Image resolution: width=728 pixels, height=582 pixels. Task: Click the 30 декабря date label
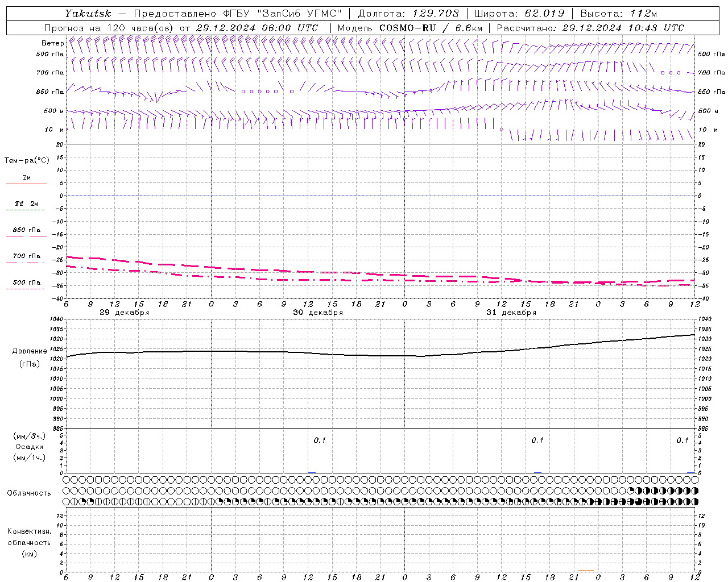tap(318, 313)
